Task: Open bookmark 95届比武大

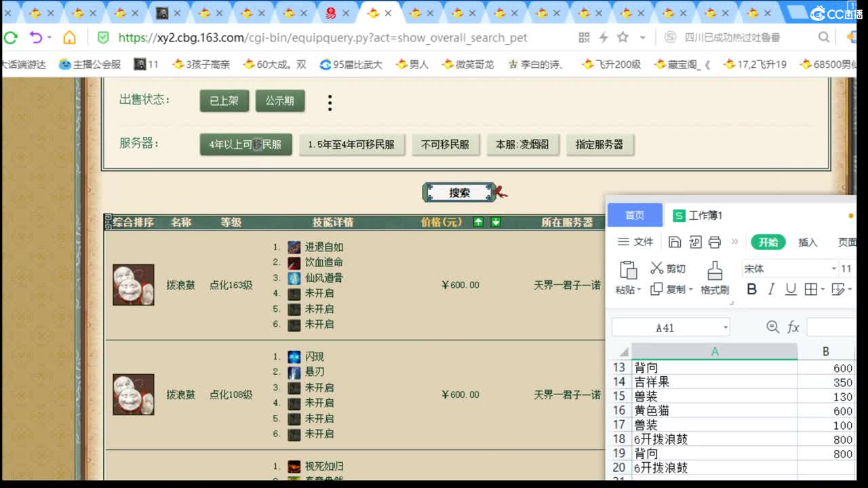Action: [351, 64]
